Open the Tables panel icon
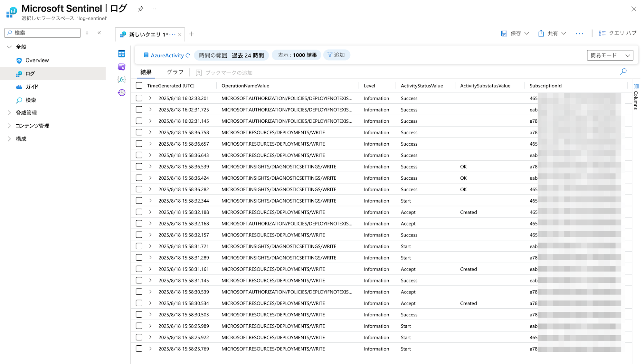Viewport: 644px width, 364px height. click(121, 54)
